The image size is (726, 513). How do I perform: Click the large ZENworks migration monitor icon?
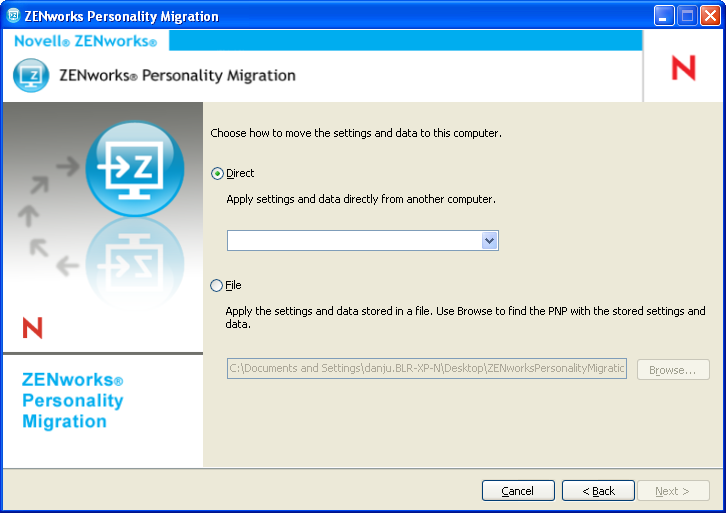coord(135,169)
